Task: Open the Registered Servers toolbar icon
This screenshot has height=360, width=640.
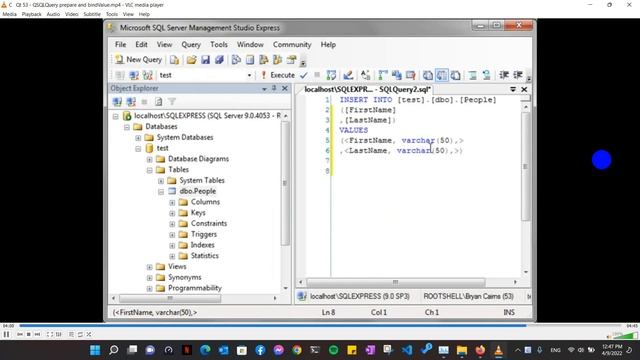Action: (236, 60)
